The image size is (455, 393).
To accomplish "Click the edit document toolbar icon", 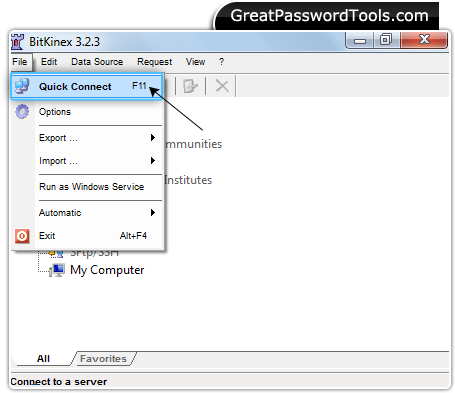I will [x=191, y=86].
